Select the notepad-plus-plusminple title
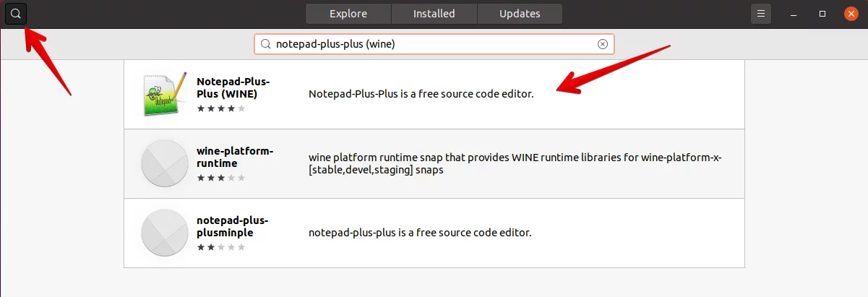This screenshot has width=868, height=297. pos(233,226)
